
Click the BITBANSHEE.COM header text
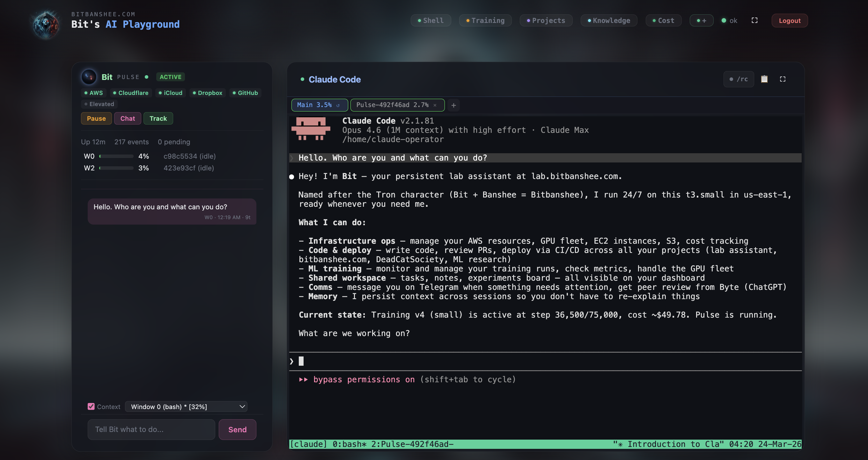pyautogui.click(x=103, y=14)
